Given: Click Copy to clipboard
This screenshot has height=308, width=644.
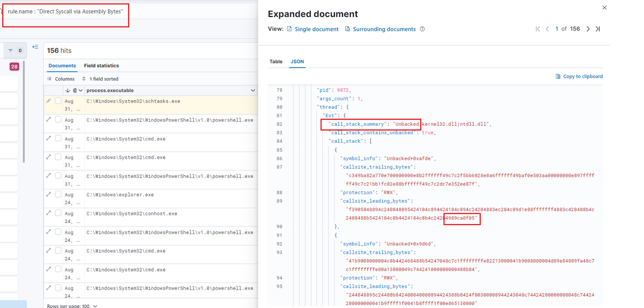Looking at the screenshot, I should pos(579,77).
